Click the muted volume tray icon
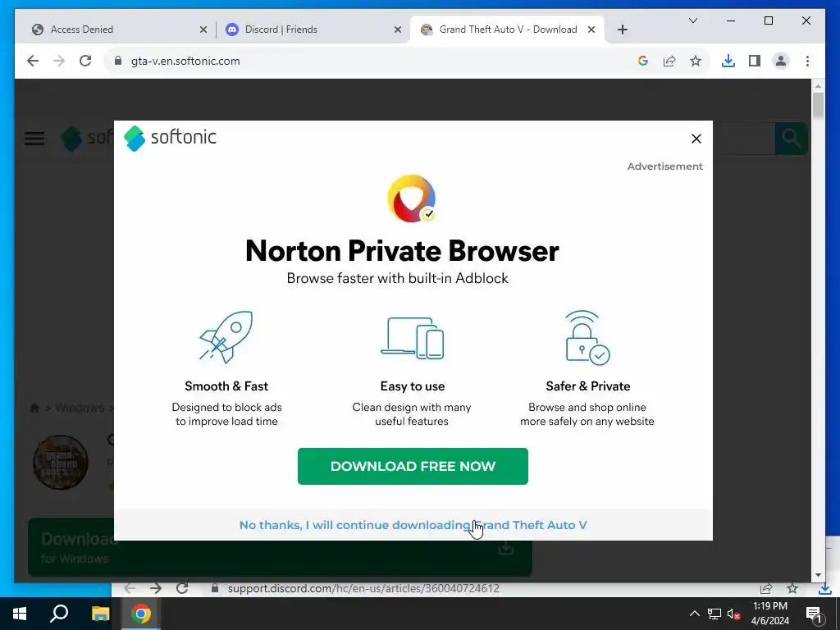 tap(733, 614)
